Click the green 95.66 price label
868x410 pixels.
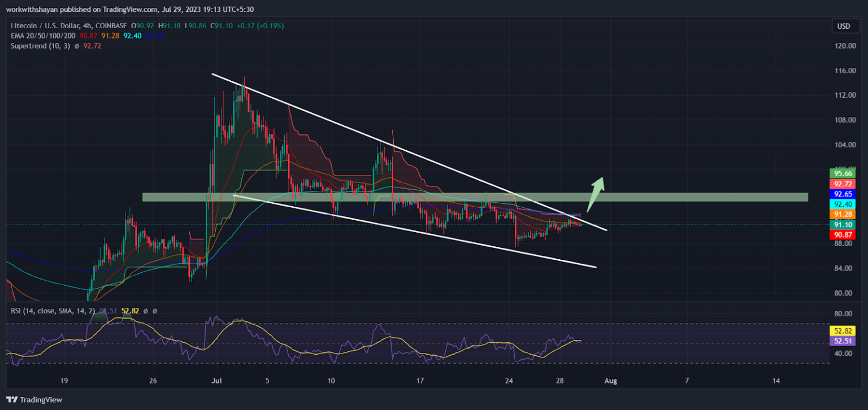(841, 173)
